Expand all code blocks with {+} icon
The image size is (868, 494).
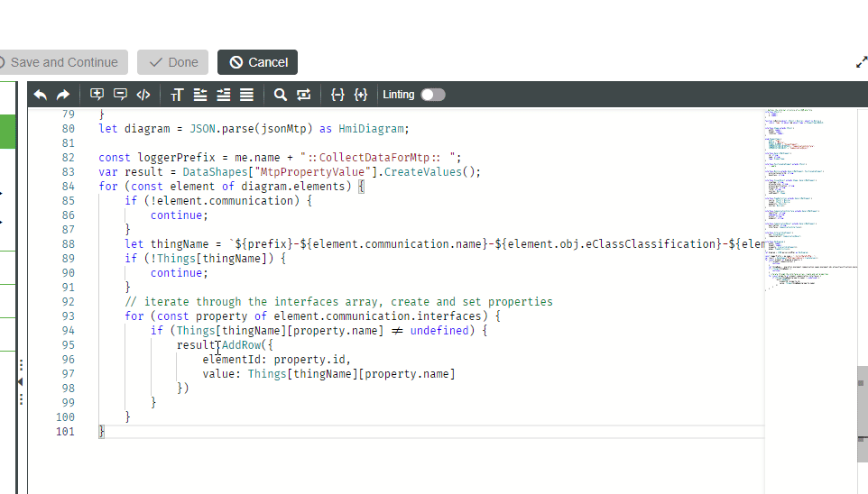pos(361,95)
